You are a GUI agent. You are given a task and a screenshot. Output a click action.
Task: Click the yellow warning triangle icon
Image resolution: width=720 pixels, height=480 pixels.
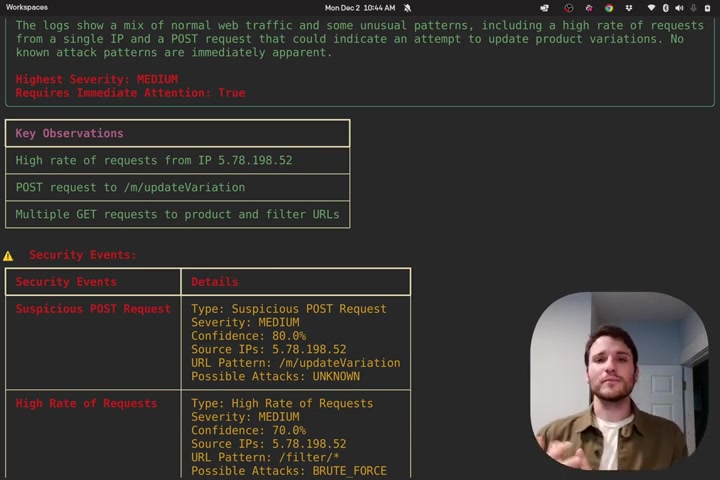(8, 256)
